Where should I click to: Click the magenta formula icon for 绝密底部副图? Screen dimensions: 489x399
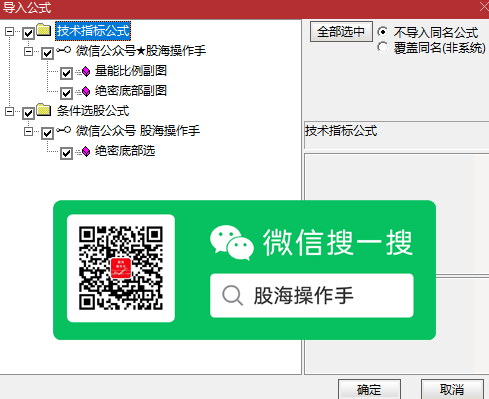(86, 91)
